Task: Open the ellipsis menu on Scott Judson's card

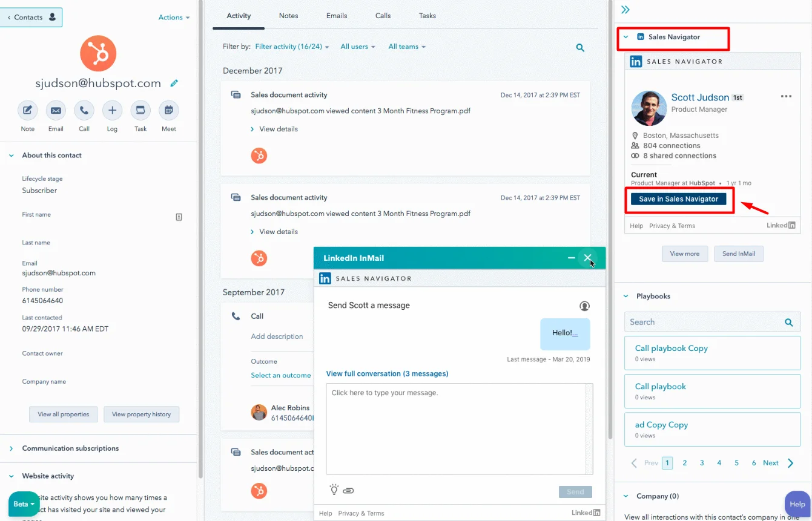Action: click(786, 96)
